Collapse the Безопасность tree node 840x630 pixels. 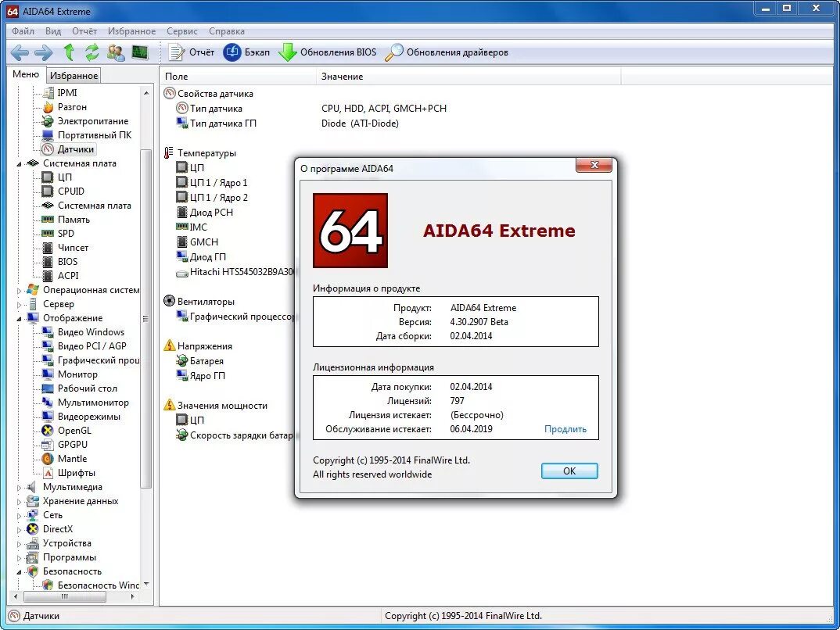[x=20, y=572]
